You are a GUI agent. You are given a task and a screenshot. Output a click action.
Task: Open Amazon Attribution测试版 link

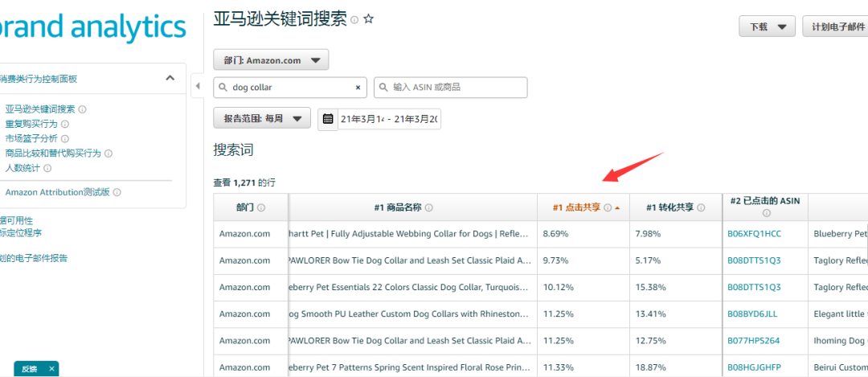tap(58, 193)
